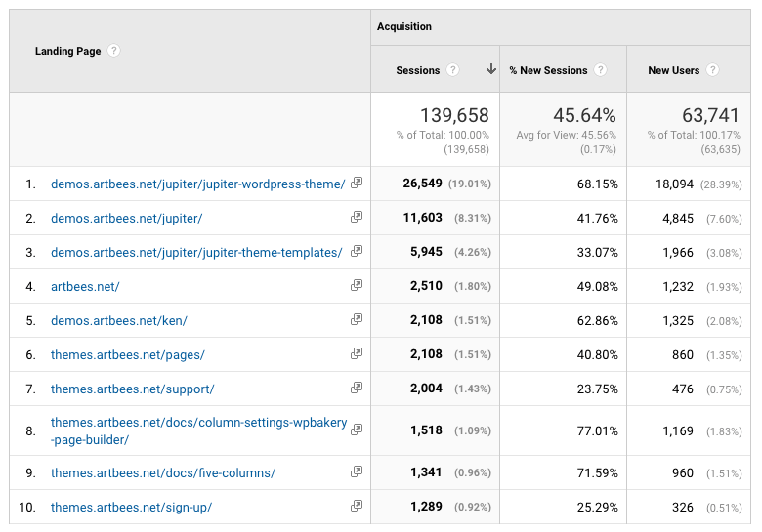Select the Acquisition group header
The image size is (762, 532).
[404, 26]
